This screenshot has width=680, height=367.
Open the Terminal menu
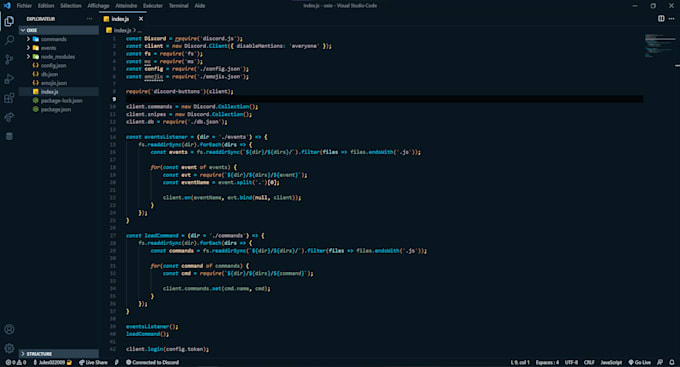179,6
